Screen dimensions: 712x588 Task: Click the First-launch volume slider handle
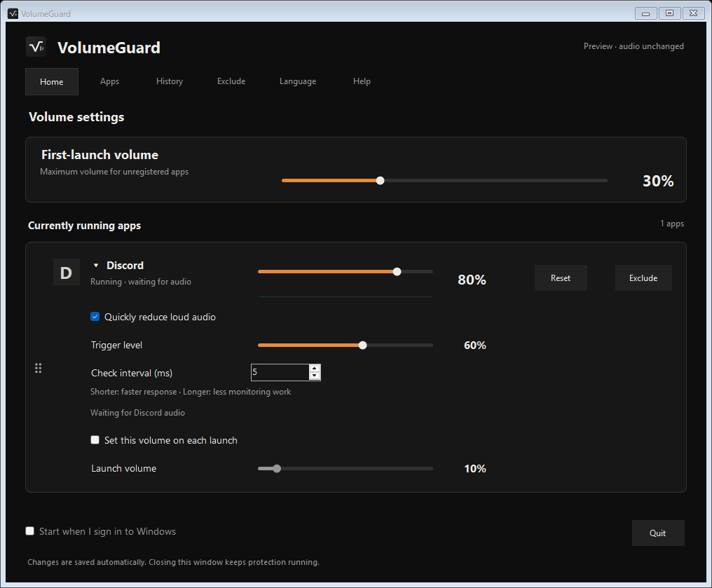(381, 181)
